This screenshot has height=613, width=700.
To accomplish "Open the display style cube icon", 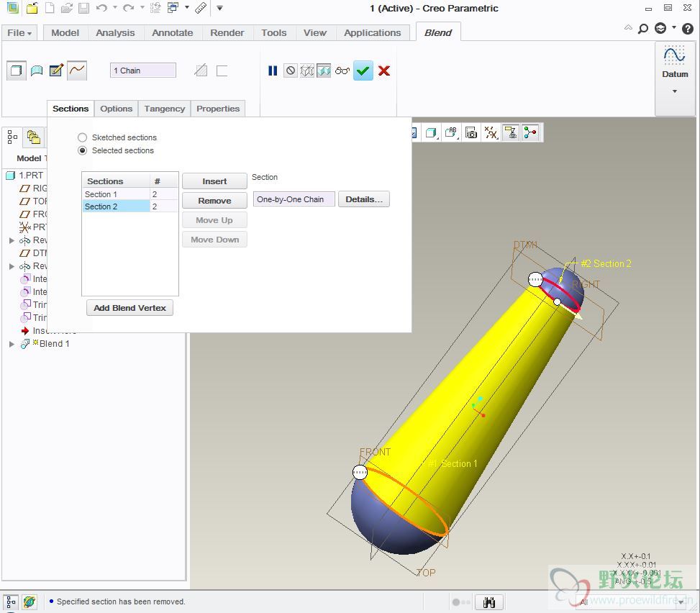I will click(431, 132).
